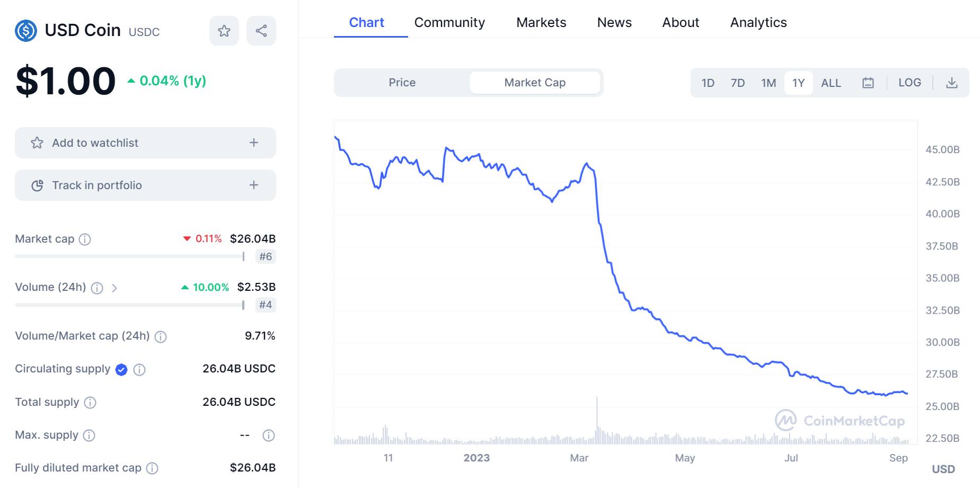Viewport: 980px width, 489px height.
Task: Click the 9.71% ratio value
Action: tap(260, 335)
